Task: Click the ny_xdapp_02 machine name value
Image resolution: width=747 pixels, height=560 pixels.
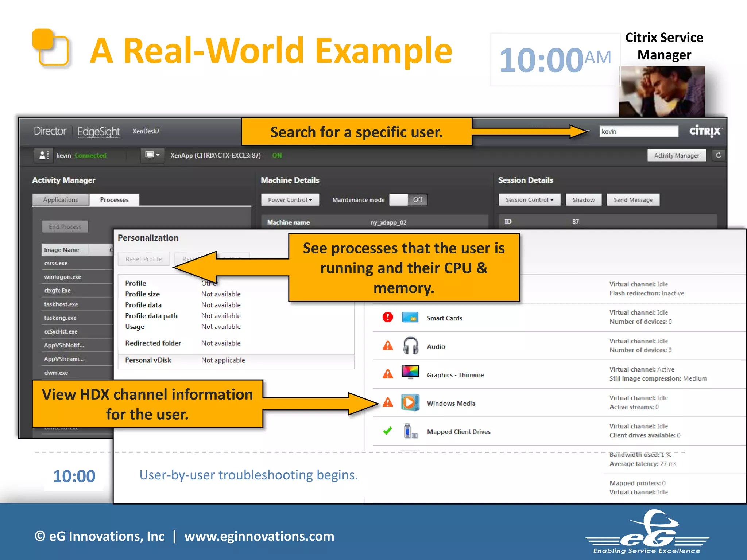Action: click(x=388, y=223)
